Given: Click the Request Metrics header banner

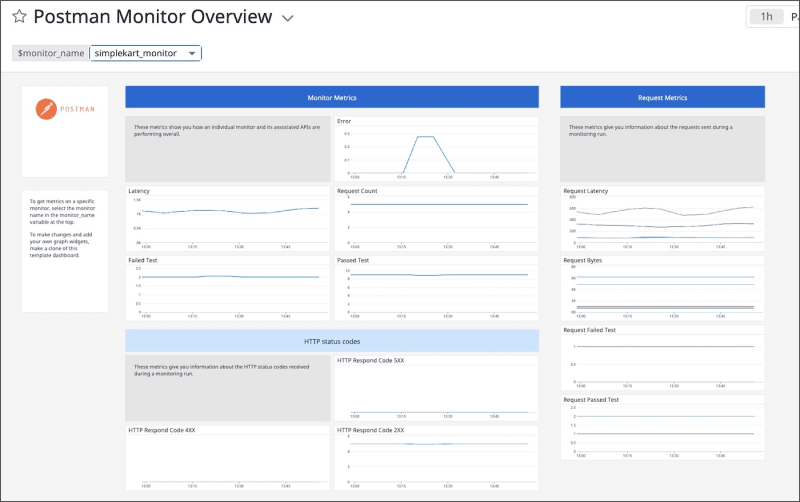Looking at the screenshot, I should point(662,97).
